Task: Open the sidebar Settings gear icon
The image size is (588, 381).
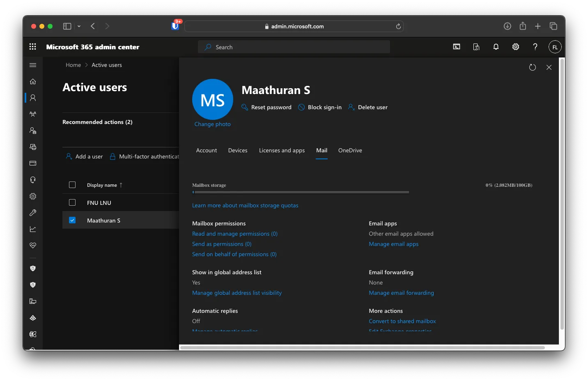Action: (33, 196)
